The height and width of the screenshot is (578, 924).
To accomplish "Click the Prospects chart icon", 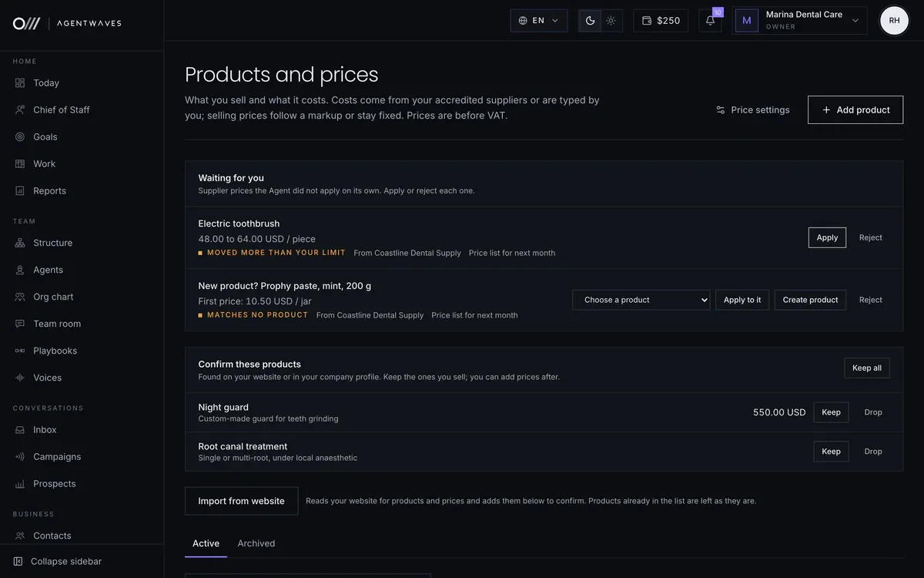I will [20, 484].
